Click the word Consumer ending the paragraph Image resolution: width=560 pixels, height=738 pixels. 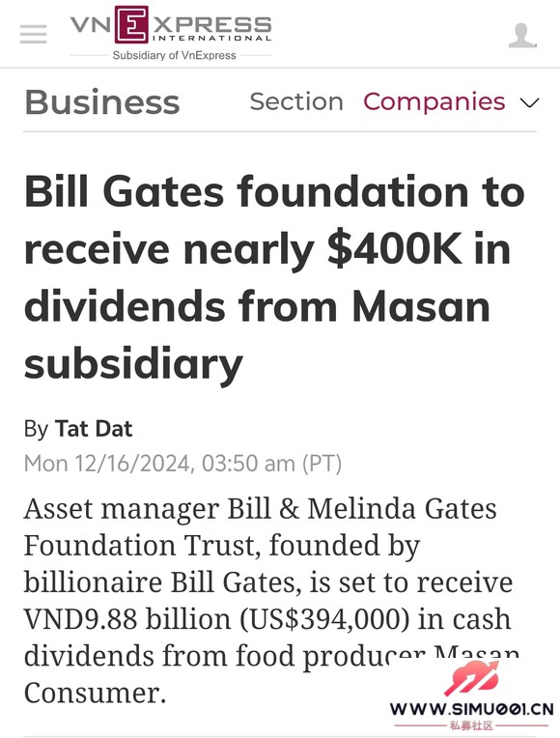pos(95,693)
